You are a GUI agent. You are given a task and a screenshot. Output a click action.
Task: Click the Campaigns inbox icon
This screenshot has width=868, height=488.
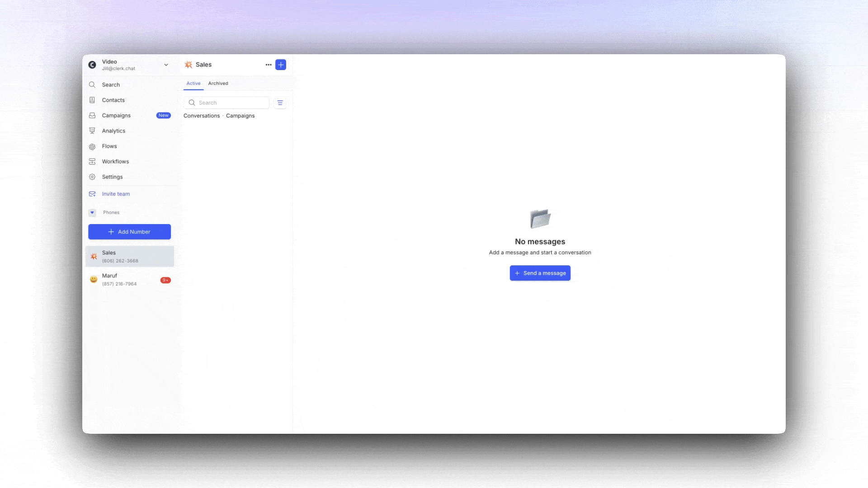point(92,116)
